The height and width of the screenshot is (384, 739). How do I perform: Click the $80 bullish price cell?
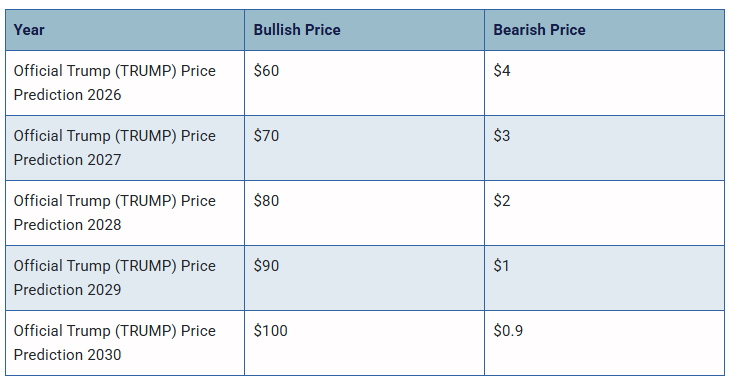pos(364,213)
